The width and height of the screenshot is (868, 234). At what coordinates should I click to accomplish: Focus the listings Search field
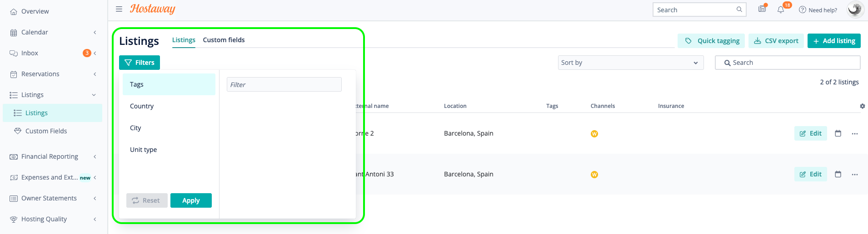[788, 63]
